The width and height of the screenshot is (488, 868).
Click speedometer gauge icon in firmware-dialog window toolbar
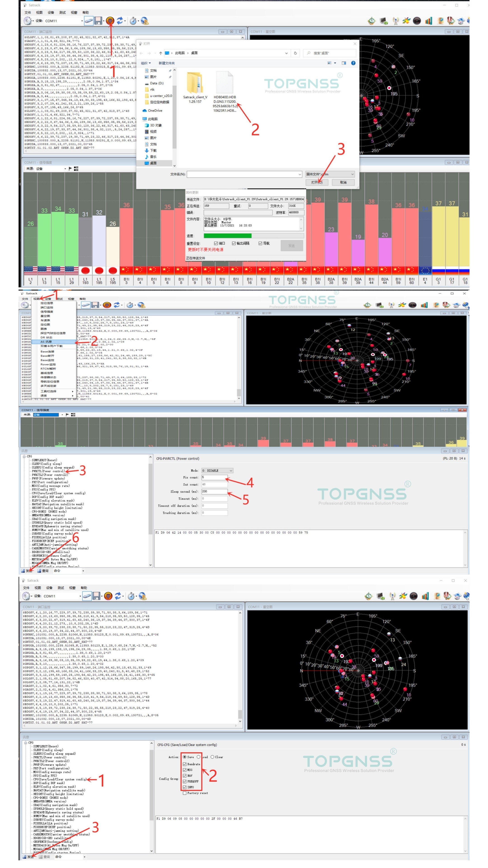[x=417, y=21]
